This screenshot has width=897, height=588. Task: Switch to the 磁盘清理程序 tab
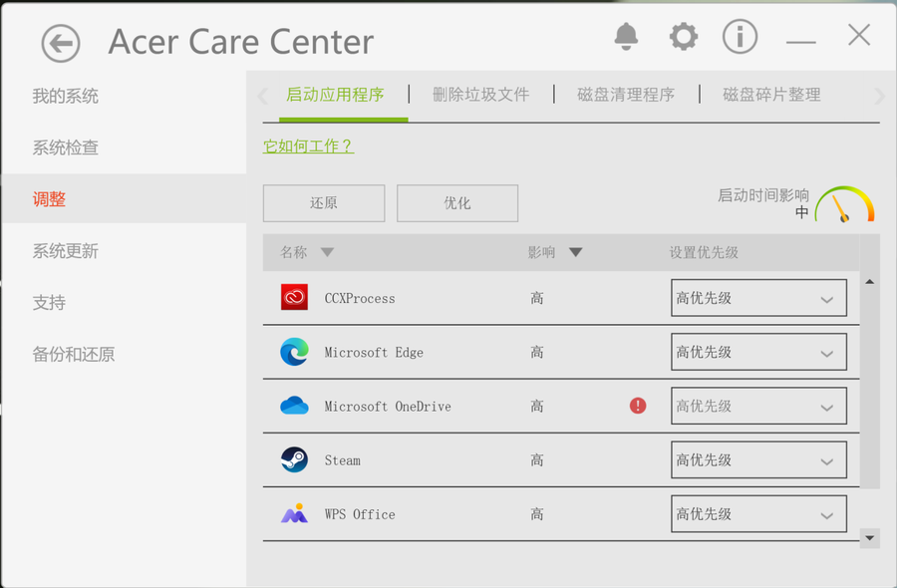(626, 95)
